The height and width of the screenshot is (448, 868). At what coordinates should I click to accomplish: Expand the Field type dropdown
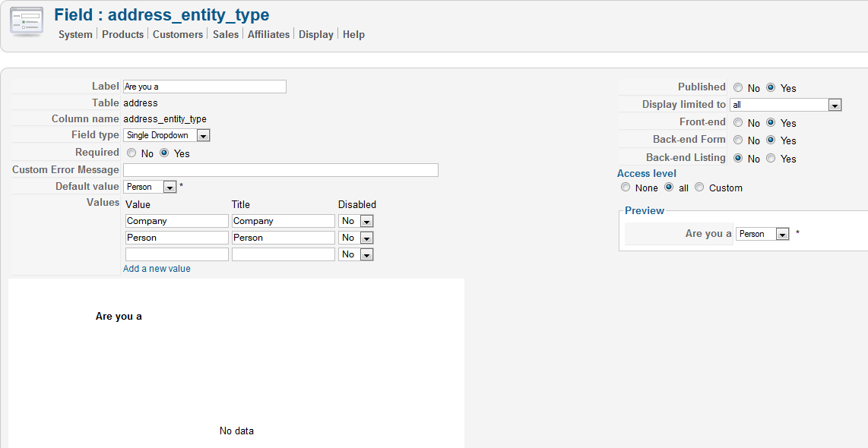[x=203, y=136]
